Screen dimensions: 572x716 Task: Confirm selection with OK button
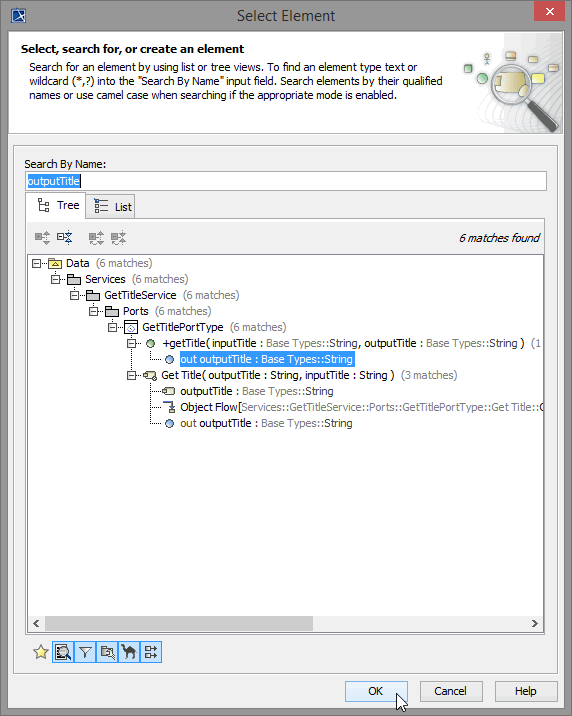pyautogui.click(x=376, y=691)
